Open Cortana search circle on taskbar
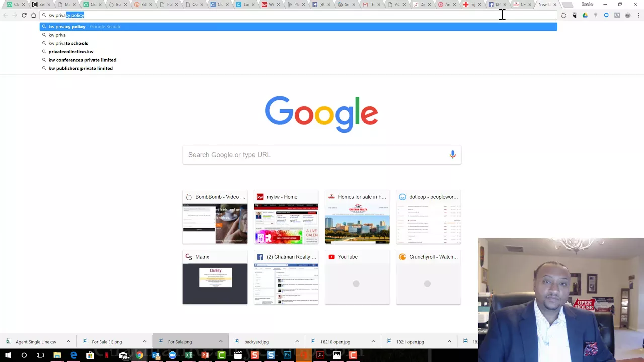Image resolution: width=644 pixels, height=362 pixels. point(24,355)
